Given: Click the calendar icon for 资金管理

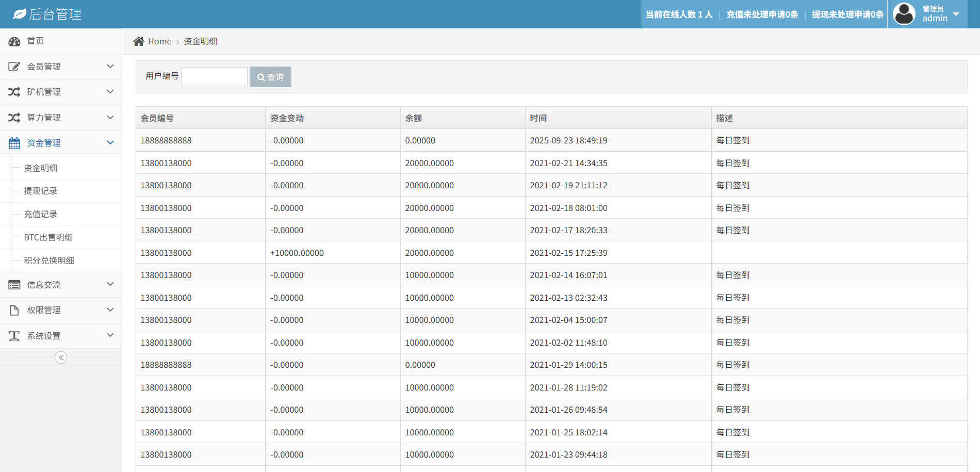Looking at the screenshot, I should tap(14, 143).
